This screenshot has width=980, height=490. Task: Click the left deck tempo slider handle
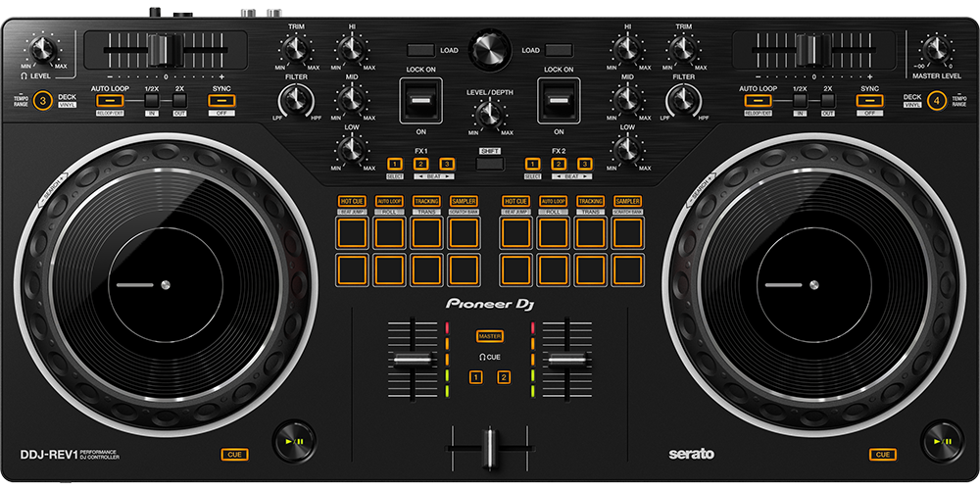point(166,51)
